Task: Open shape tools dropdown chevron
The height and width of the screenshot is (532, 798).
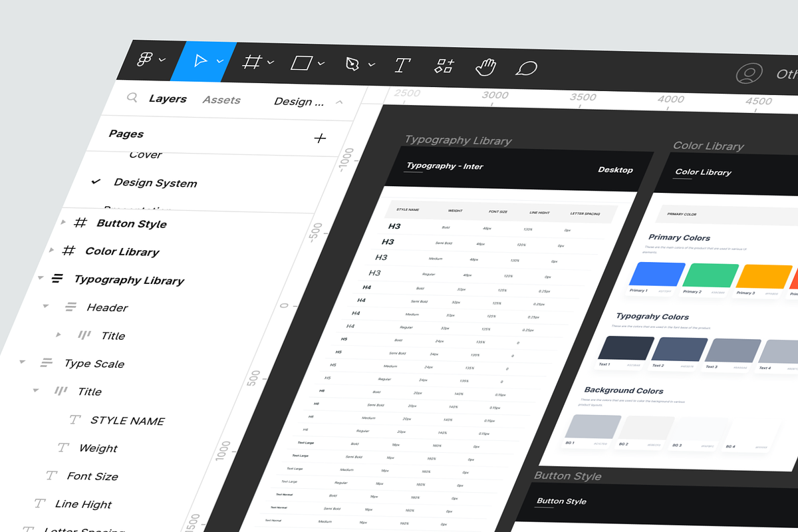Action: 321,64
